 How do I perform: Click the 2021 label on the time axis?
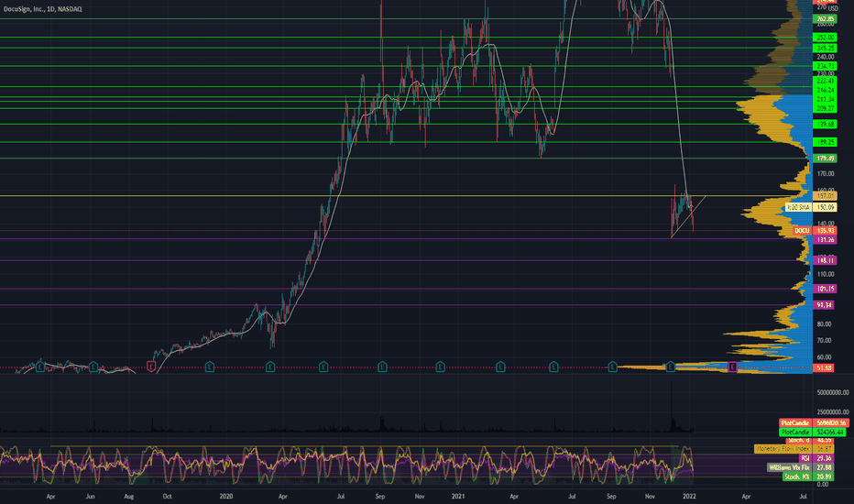(458, 497)
